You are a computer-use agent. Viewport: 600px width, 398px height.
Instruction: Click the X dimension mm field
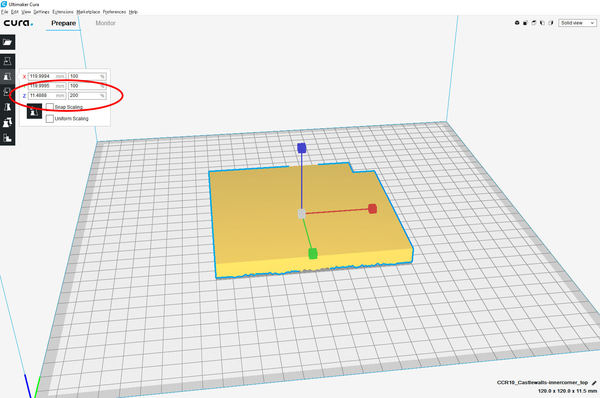coord(47,76)
